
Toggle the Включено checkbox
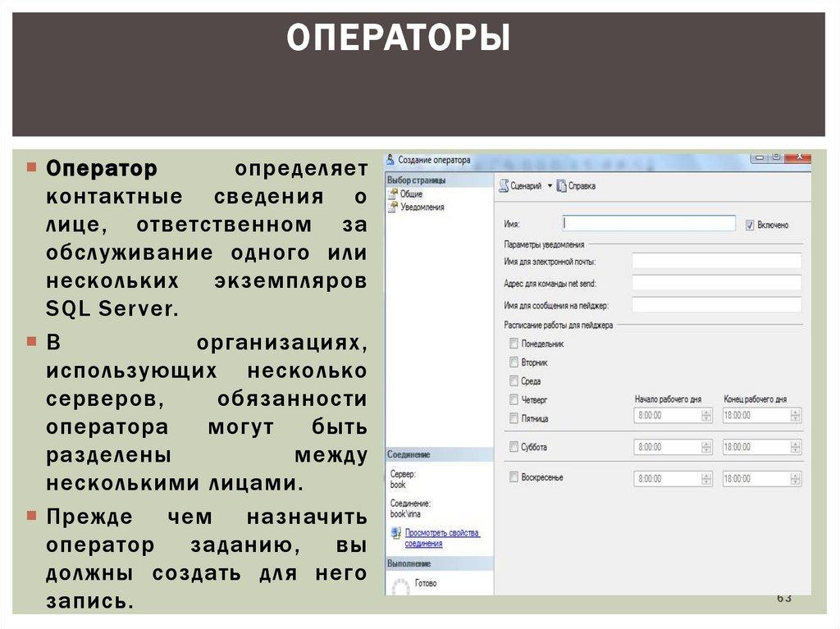(x=750, y=224)
